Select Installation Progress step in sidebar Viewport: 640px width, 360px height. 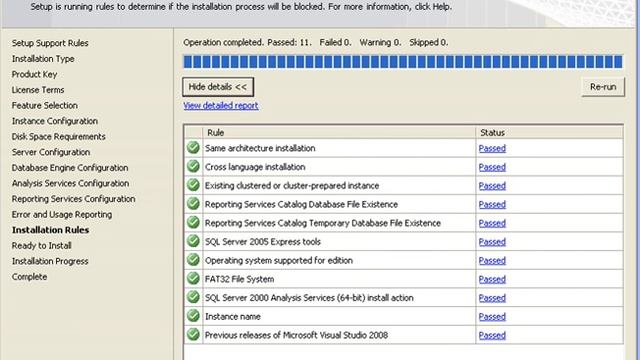point(50,261)
